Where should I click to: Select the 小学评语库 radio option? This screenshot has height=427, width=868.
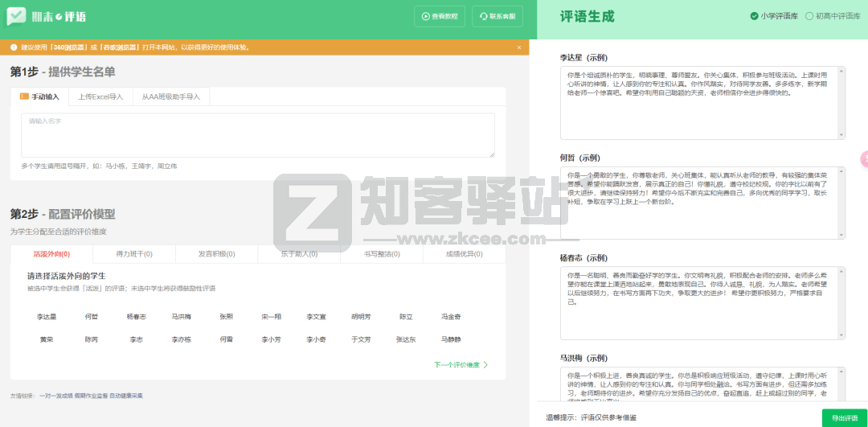click(x=754, y=15)
